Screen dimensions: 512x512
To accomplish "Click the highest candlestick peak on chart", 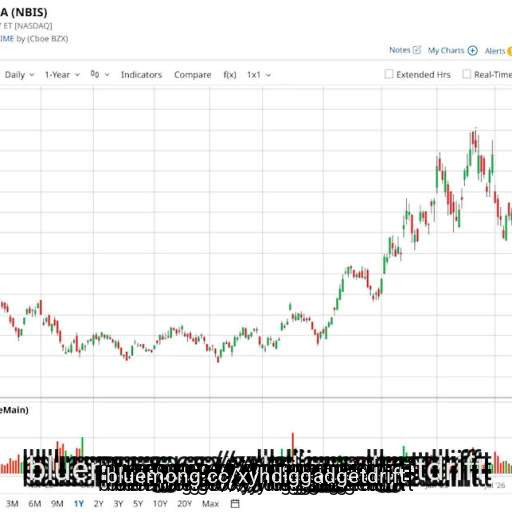I will click(476, 129).
